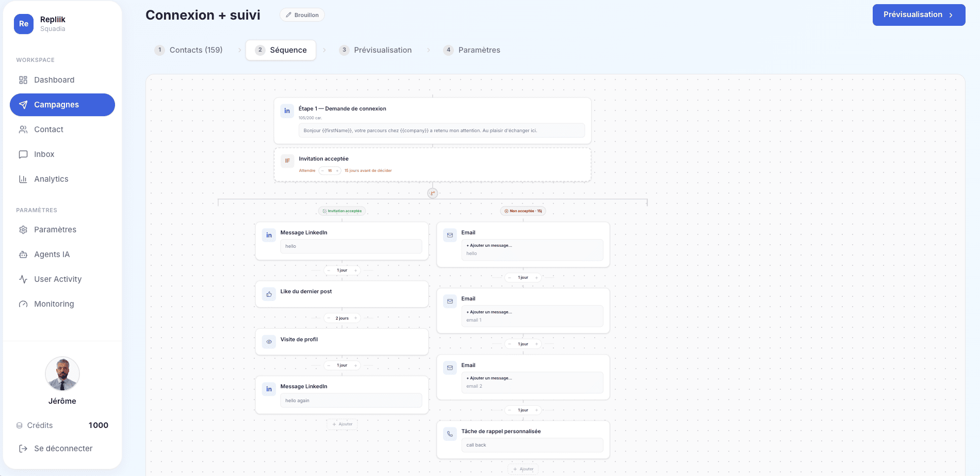Click the envelope icon on the 'email 1' card
The width and height of the screenshot is (980, 476).
click(450, 302)
